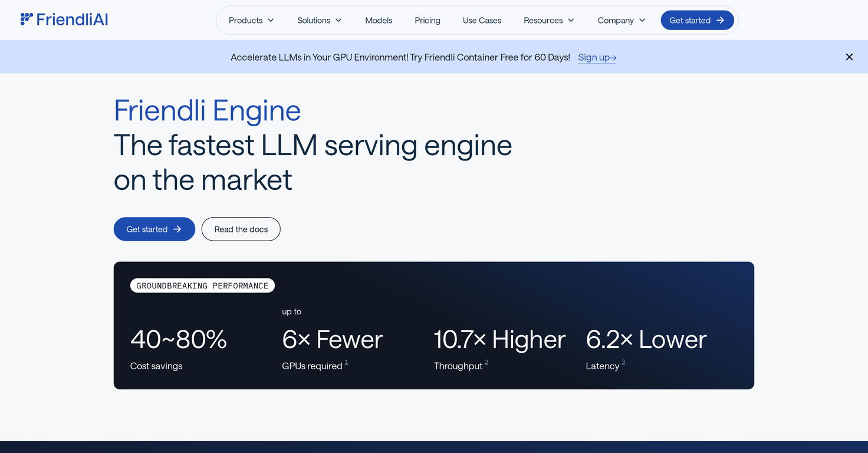The width and height of the screenshot is (868, 453).
Task: Expand the Products dropdown
Action: (x=251, y=20)
